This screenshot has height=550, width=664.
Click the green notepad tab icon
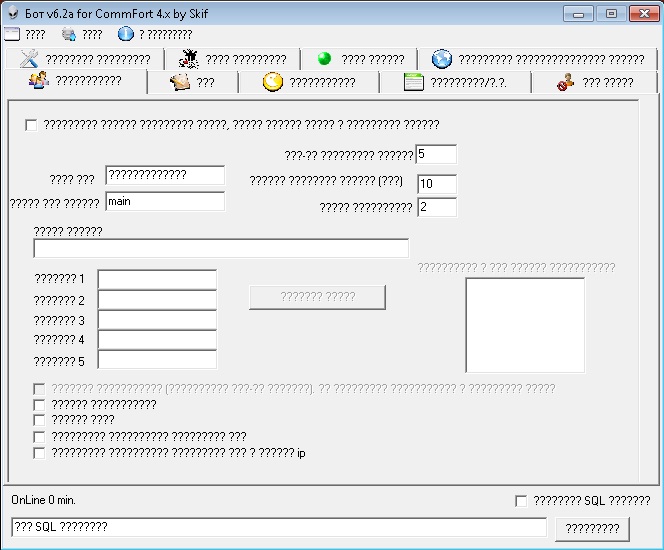[x=413, y=82]
